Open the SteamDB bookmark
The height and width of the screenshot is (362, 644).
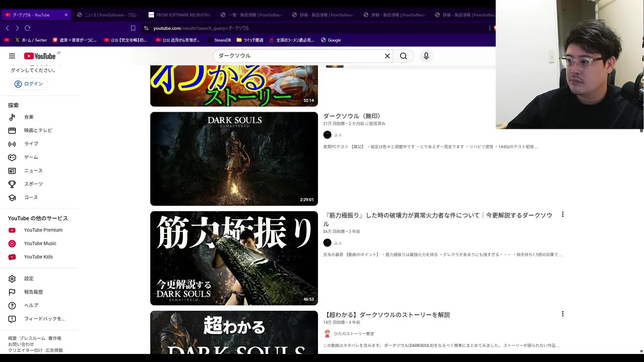click(x=218, y=40)
